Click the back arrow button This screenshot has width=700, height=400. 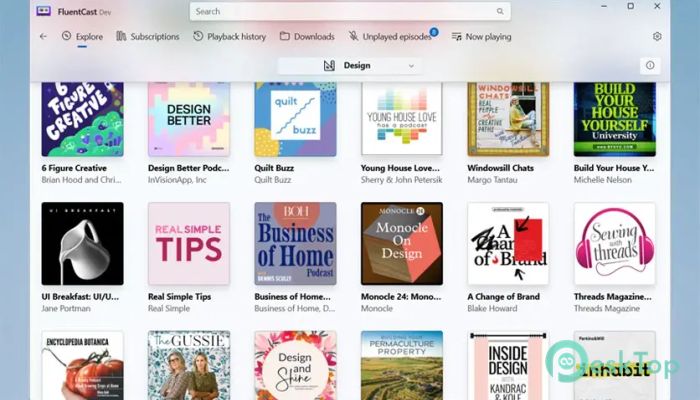coord(43,37)
